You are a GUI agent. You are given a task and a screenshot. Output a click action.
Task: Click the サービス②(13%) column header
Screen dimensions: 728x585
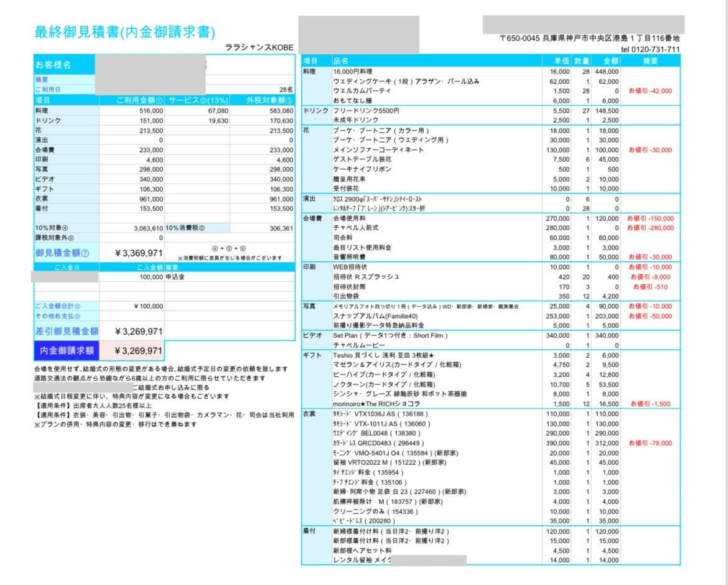pyautogui.click(x=198, y=100)
